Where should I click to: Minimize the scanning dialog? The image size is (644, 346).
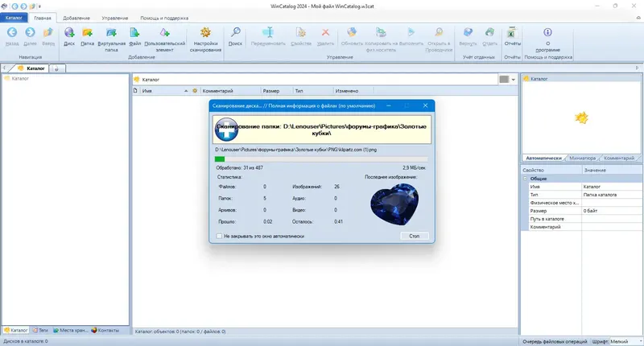pyautogui.click(x=389, y=105)
